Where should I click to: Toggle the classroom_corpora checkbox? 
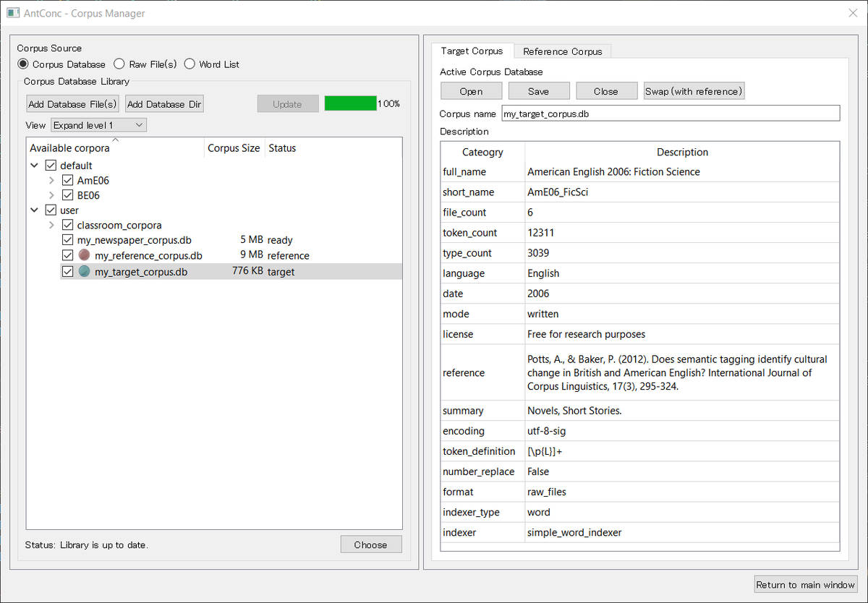[68, 225]
